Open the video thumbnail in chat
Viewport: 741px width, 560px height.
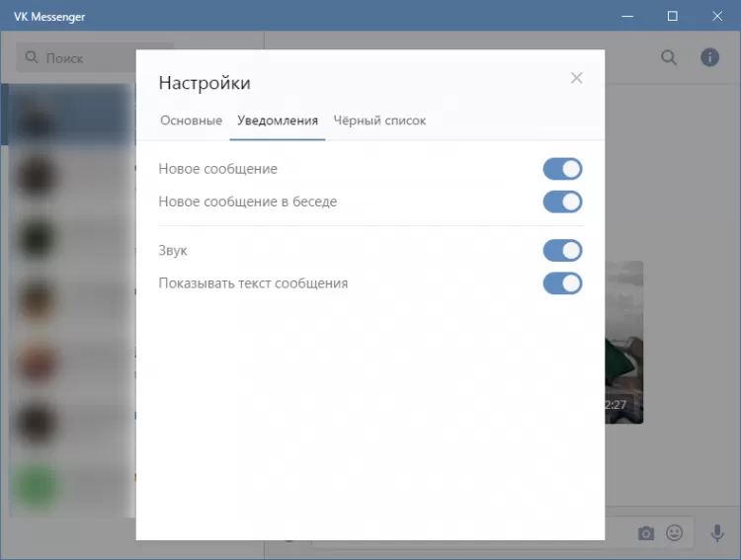(624, 342)
